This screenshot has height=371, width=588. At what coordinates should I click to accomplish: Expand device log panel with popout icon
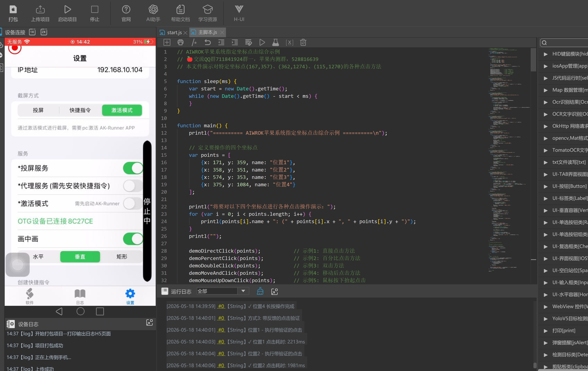coord(149,322)
